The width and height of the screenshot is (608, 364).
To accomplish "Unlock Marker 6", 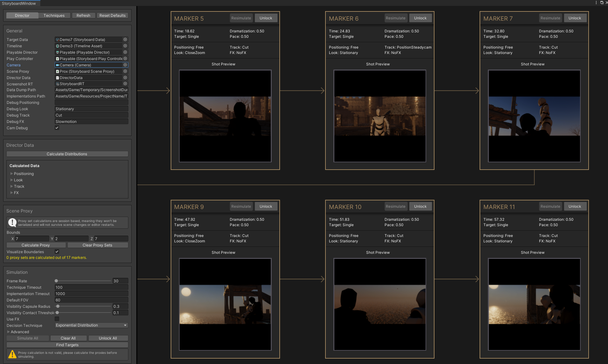I will pyautogui.click(x=420, y=18).
